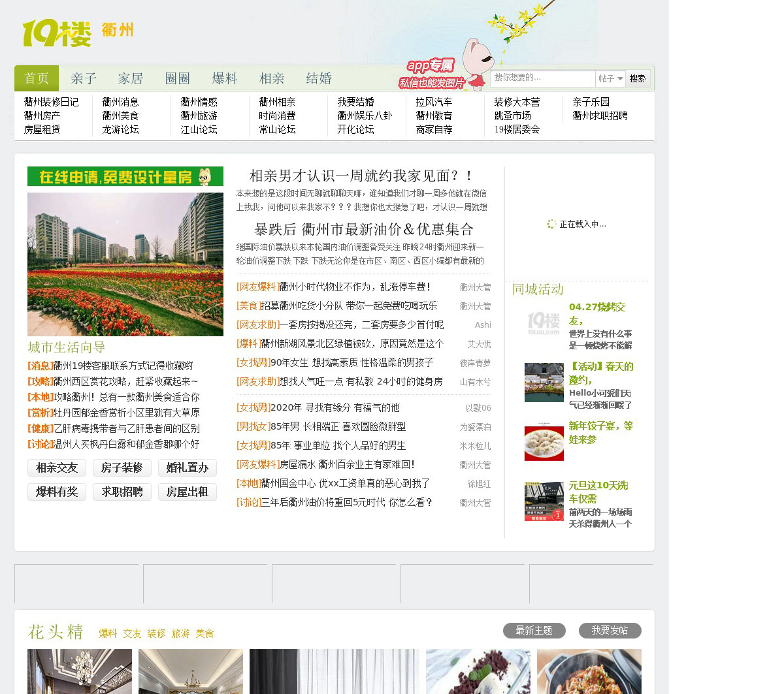Viewport: 784px width, 694px height.
Task: Click the 19楼 site logo
Action: (x=57, y=33)
